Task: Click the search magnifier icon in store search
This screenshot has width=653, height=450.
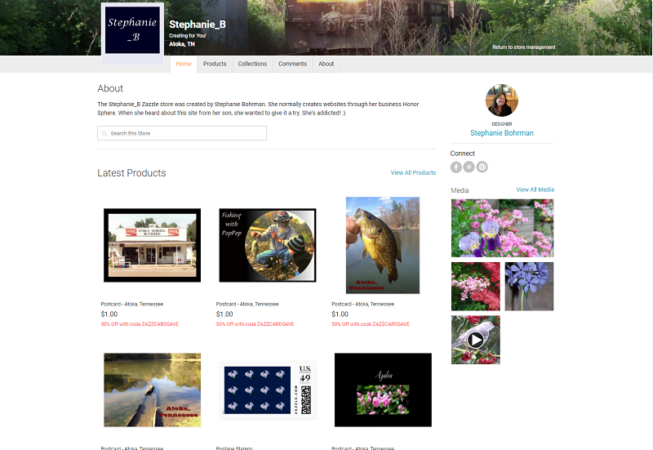Action: [105, 134]
